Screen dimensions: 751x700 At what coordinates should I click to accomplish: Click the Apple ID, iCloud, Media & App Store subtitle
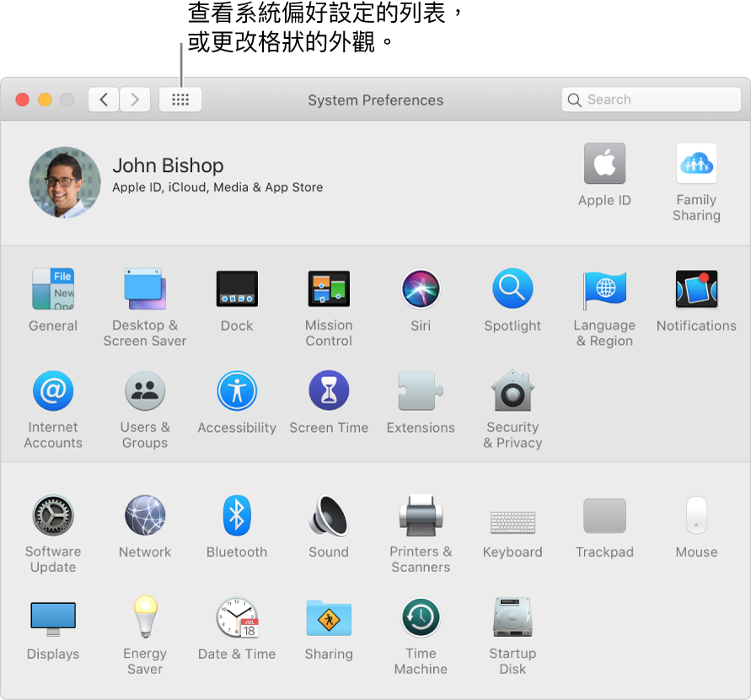(217, 187)
